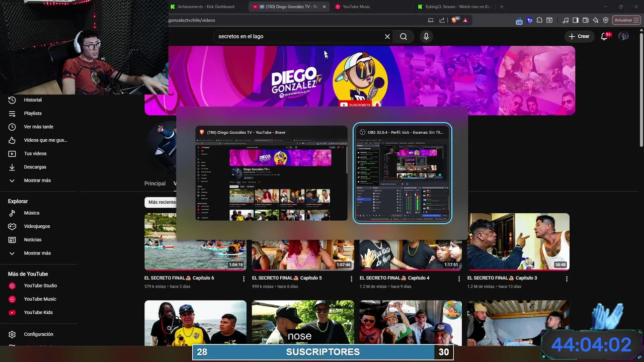This screenshot has height=362, width=644.
Task: Click the EL SECRETO FINAL Capítulo 5 title
Action: tap(287, 278)
